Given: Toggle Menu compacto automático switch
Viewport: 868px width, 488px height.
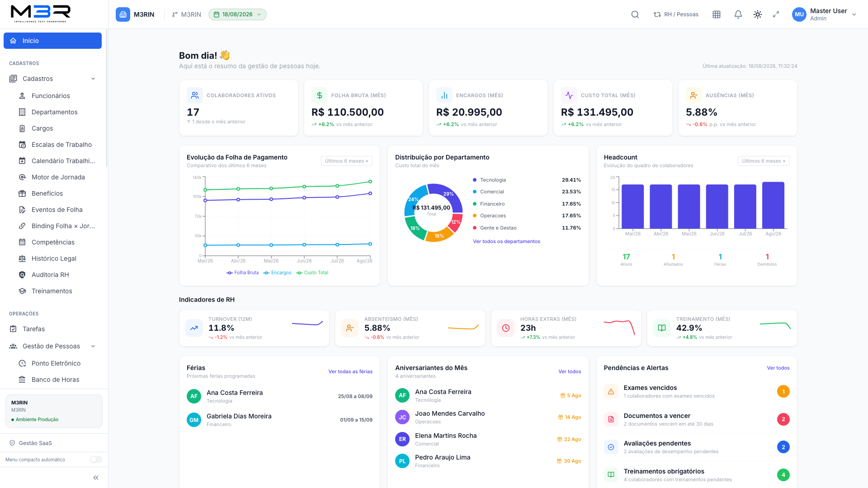Looking at the screenshot, I should click(x=96, y=460).
